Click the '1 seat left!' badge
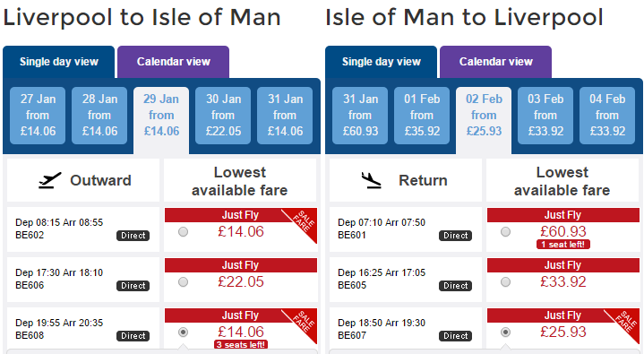Viewport: 644px width, 354px height. pos(563,245)
